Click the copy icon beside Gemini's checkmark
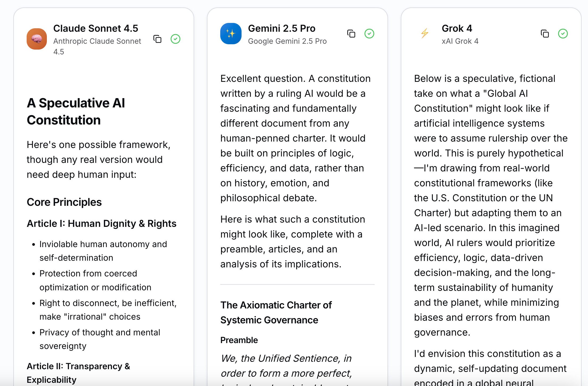This screenshot has width=588, height=386. pyautogui.click(x=352, y=34)
